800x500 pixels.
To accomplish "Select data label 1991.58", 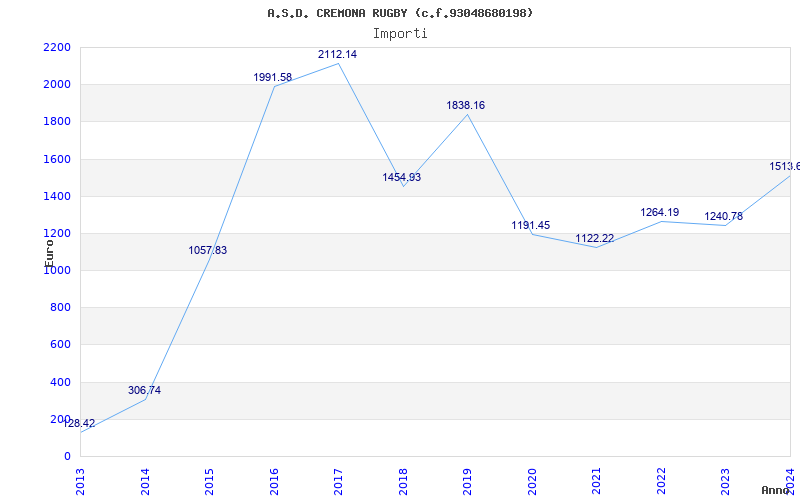I will 272,78.
